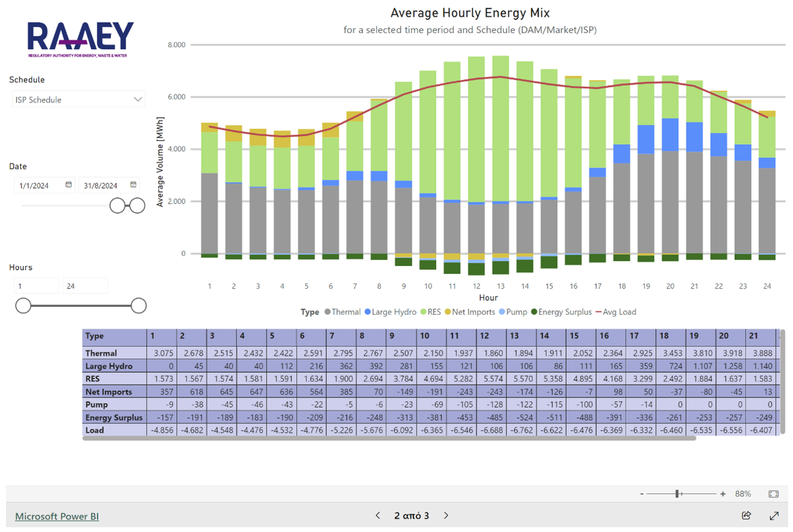
Task: Click the chart title Average Hourly Energy Mix
Action: coord(470,13)
